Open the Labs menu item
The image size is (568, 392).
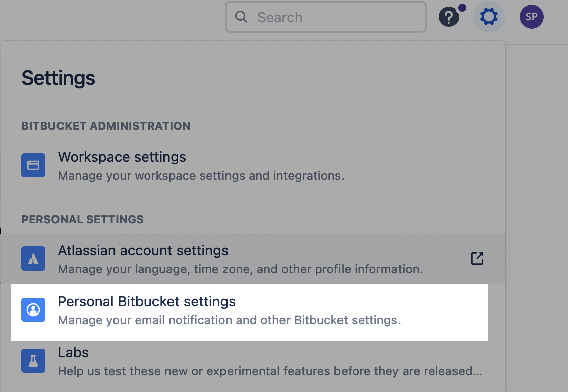73,353
